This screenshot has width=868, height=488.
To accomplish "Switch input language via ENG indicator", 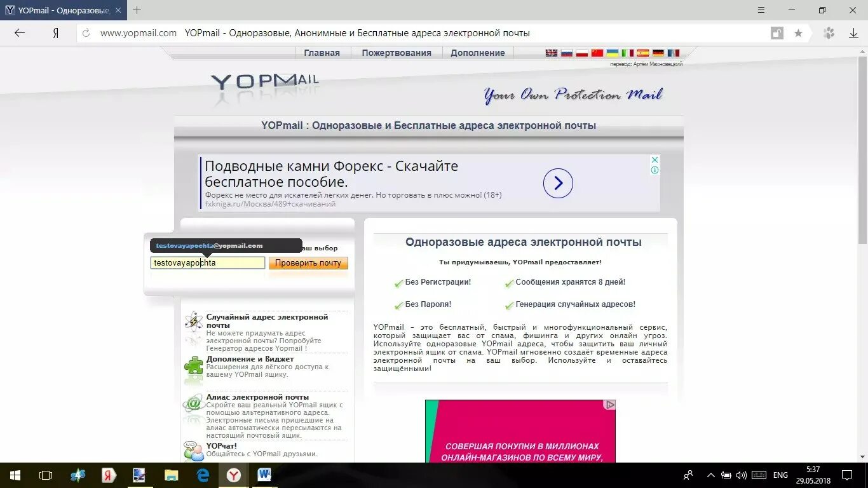I will 780,475.
